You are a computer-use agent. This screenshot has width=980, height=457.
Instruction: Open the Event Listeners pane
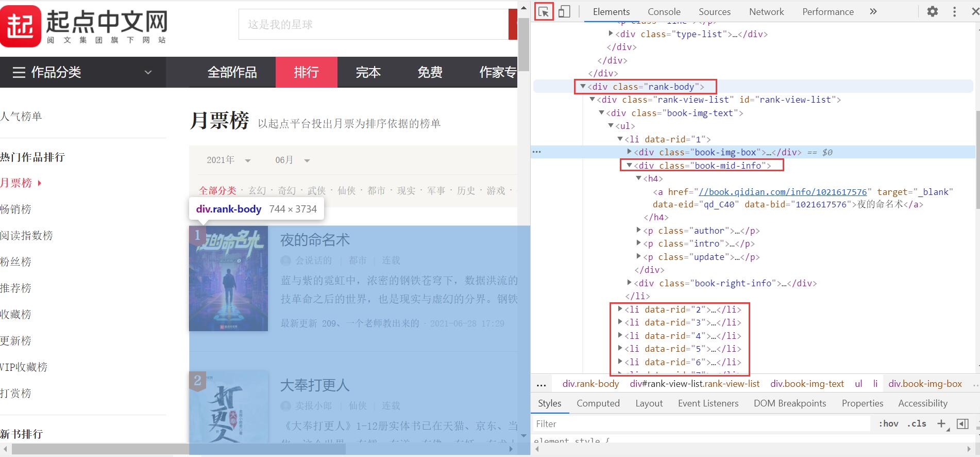(x=708, y=403)
